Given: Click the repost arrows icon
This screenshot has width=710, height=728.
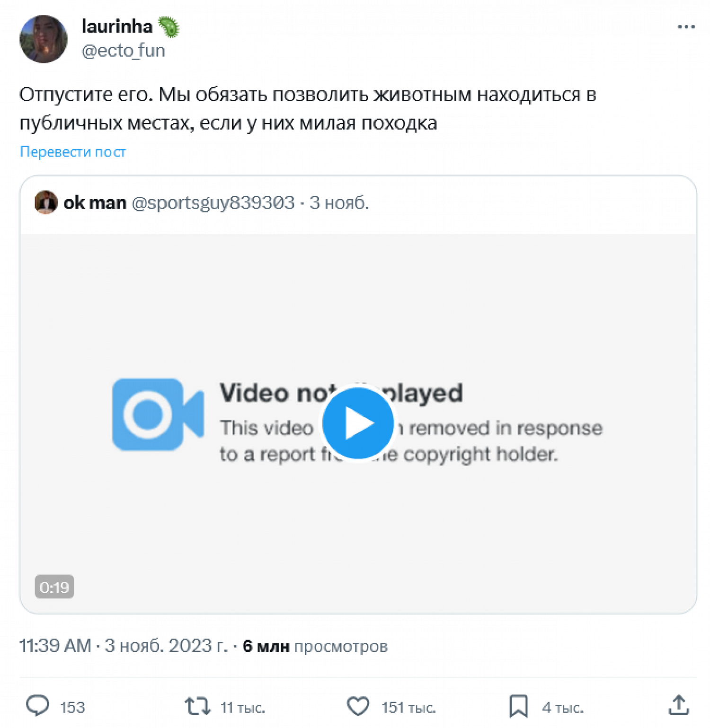Looking at the screenshot, I should point(197,706).
